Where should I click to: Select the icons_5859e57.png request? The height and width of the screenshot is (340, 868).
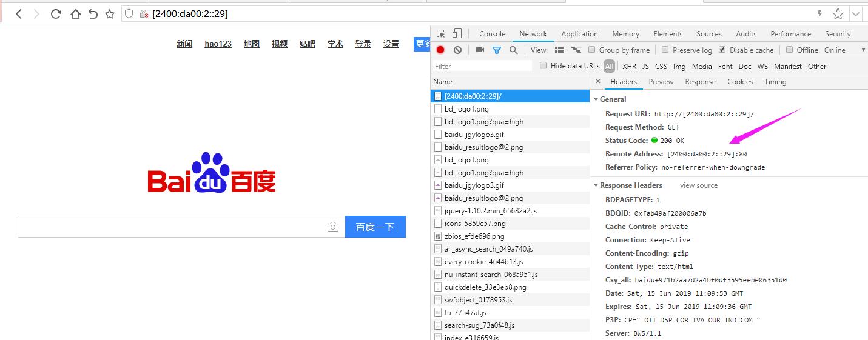[x=510, y=223]
